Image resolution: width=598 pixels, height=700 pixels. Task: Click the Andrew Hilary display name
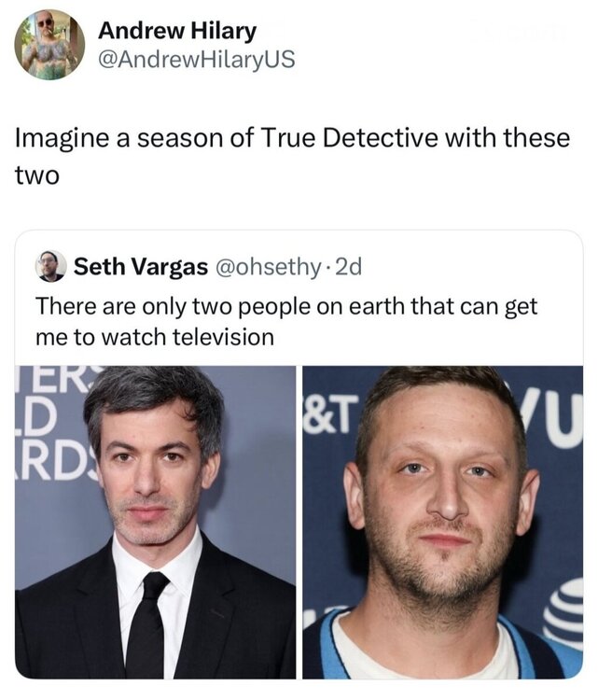[x=177, y=31]
